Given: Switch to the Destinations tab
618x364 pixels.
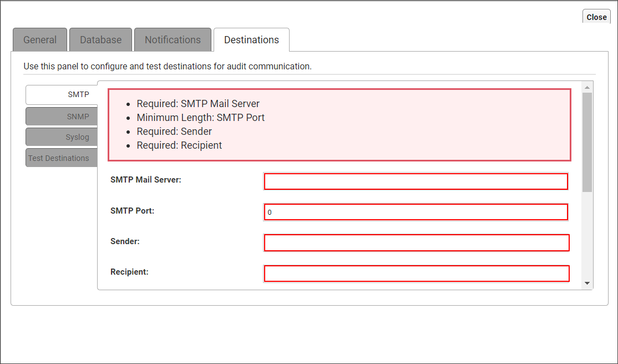Looking at the screenshot, I should pos(251,39).
